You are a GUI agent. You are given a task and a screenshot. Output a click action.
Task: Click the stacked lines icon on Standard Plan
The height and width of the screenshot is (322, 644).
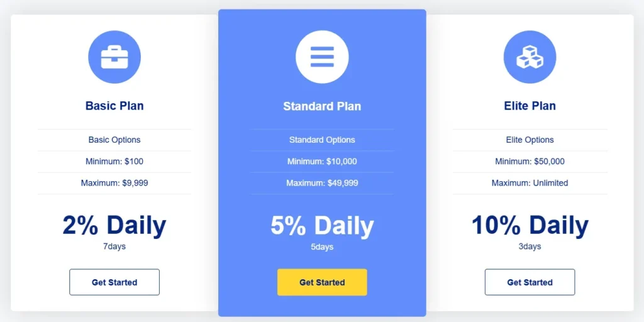pyautogui.click(x=322, y=57)
